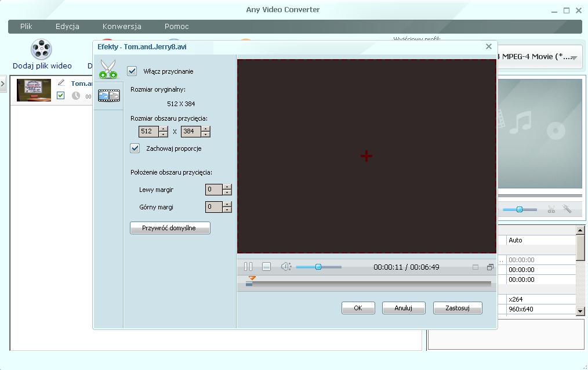Uncheck the Włącz przycinanie checkbox
The width and height of the screenshot is (588, 370).
[x=132, y=71]
